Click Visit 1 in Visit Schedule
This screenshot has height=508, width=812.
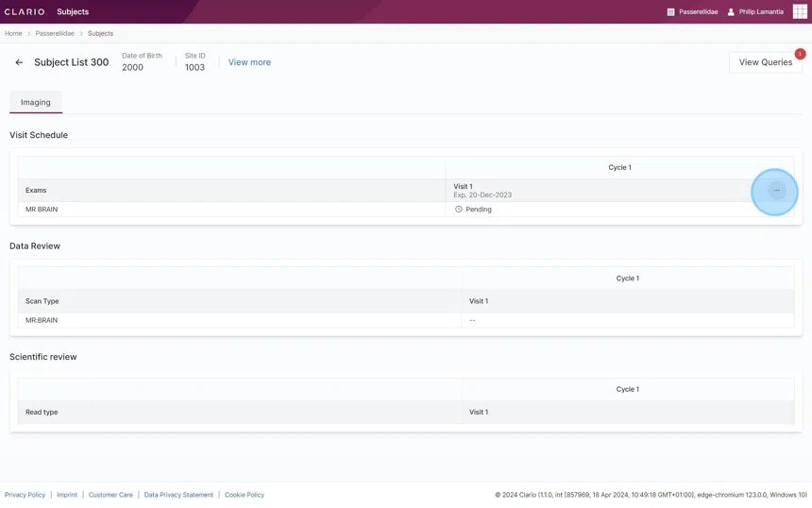[463, 186]
